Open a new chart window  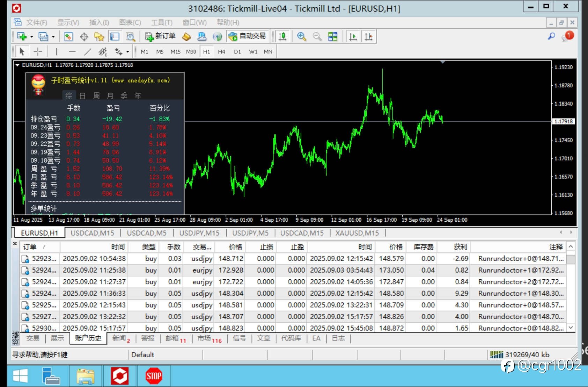pyautogui.click(x=22, y=36)
